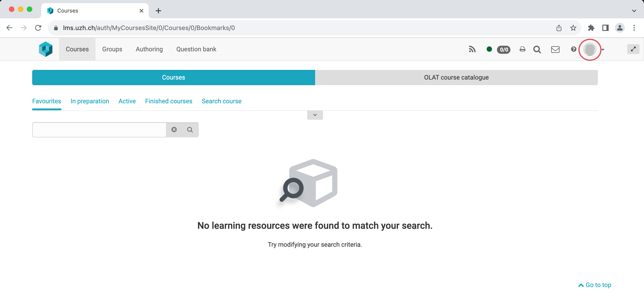The image size is (644, 307).
Task: Click the browser forward arrow
Action: 24,28
